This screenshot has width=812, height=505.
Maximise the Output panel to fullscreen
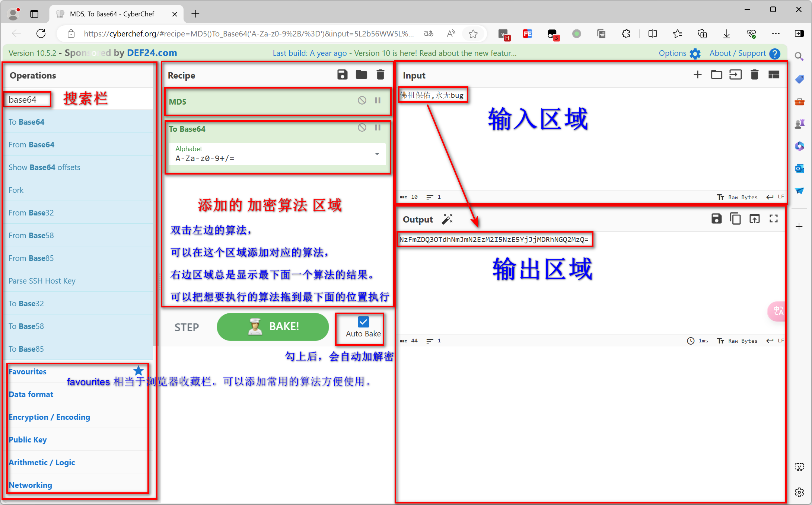click(x=773, y=219)
